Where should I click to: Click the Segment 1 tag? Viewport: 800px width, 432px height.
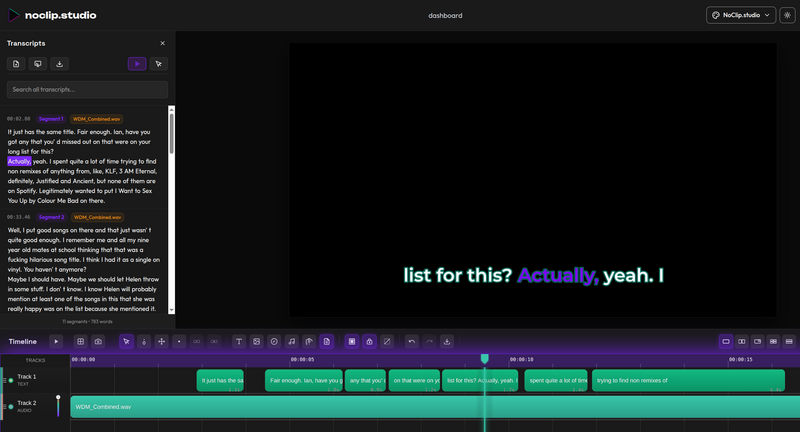[x=51, y=119]
